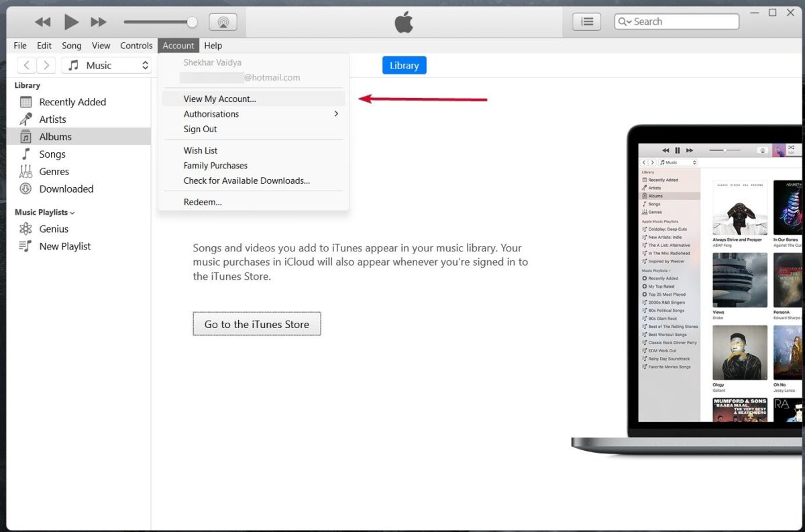Screen dimensions: 805x532
Task: Open the Music media type dropdown
Action: click(107, 64)
